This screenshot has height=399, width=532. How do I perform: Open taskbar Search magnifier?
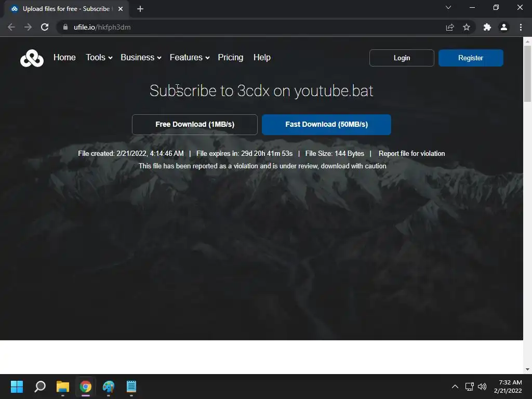coord(40,387)
